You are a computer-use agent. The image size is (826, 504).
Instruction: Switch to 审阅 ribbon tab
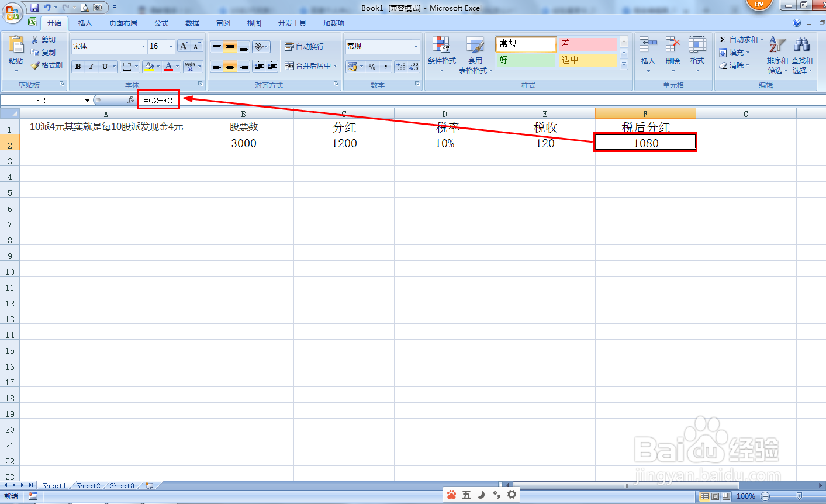[x=223, y=23]
